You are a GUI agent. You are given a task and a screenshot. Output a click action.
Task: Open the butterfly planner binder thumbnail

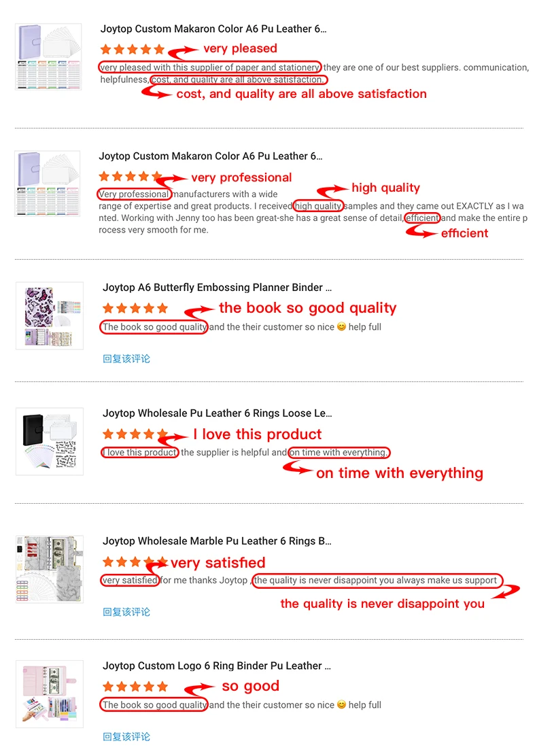click(49, 315)
